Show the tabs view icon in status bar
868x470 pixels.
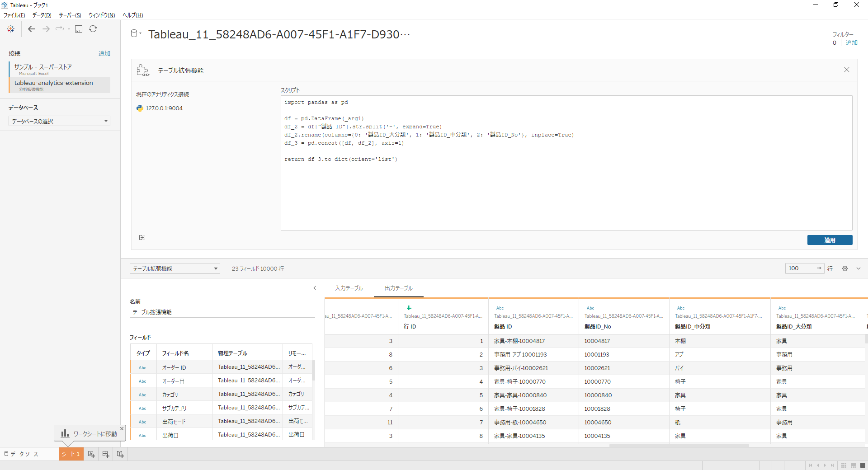pyautogui.click(x=863, y=465)
